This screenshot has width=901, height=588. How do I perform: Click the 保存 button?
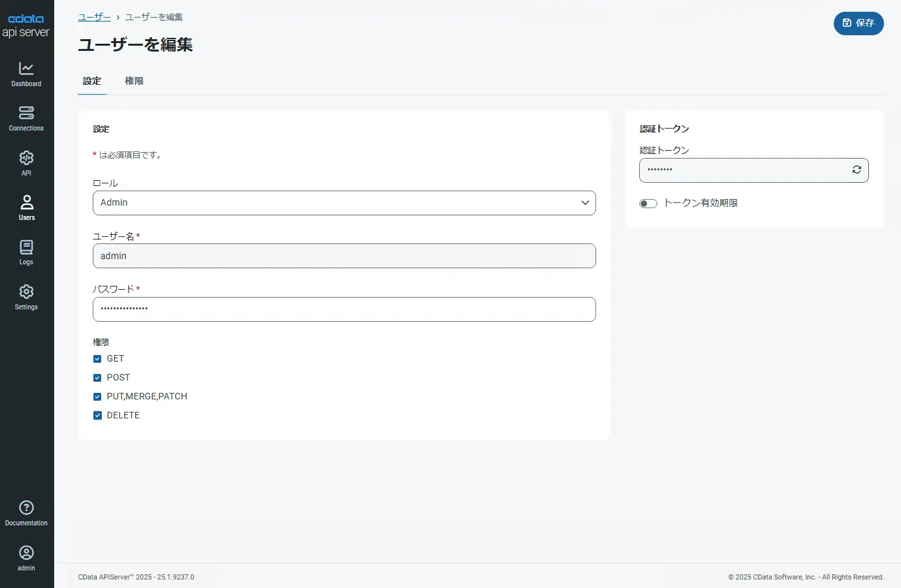[x=859, y=23]
